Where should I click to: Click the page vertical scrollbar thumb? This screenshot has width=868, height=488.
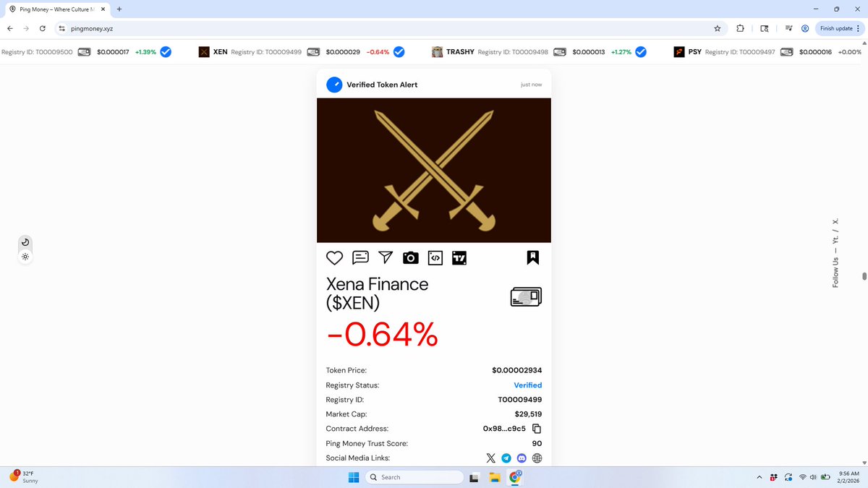[x=864, y=276]
